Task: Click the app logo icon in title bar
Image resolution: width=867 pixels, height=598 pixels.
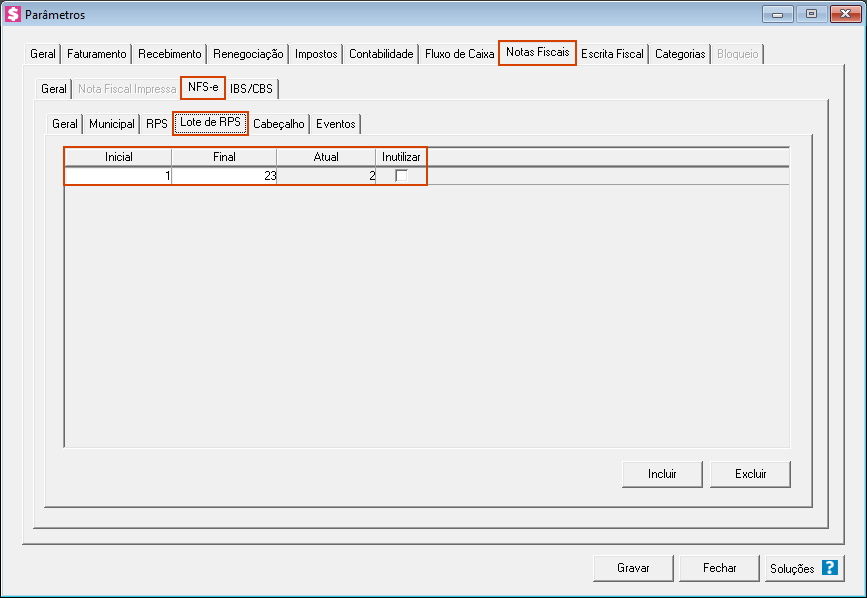Action: click(x=13, y=14)
